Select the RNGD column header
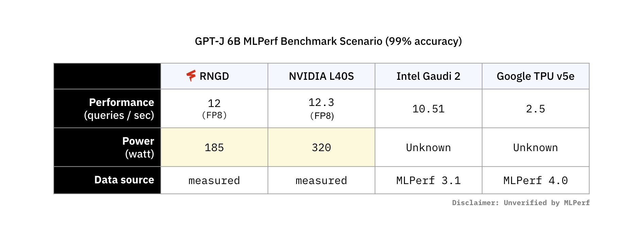 click(214, 76)
